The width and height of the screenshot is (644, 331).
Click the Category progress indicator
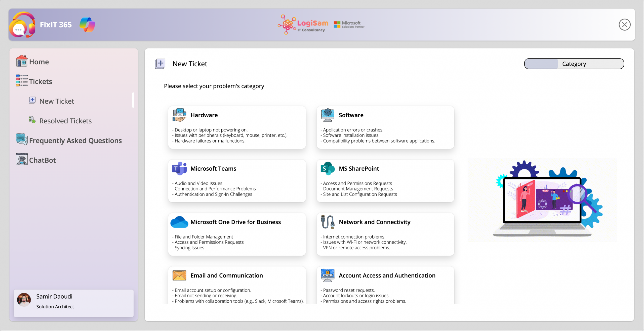tap(574, 64)
